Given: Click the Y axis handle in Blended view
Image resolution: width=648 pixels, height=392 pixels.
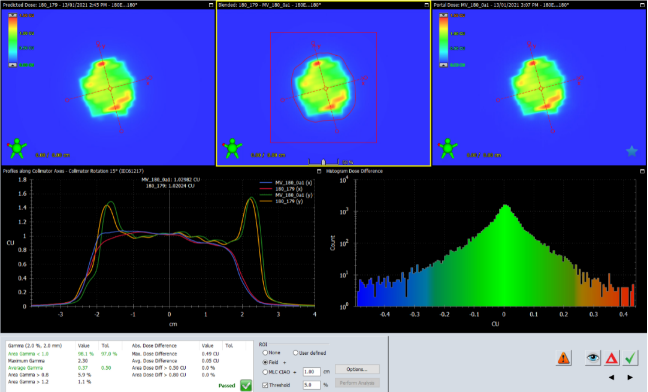Looking at the screenshot, I should point(314,43).
